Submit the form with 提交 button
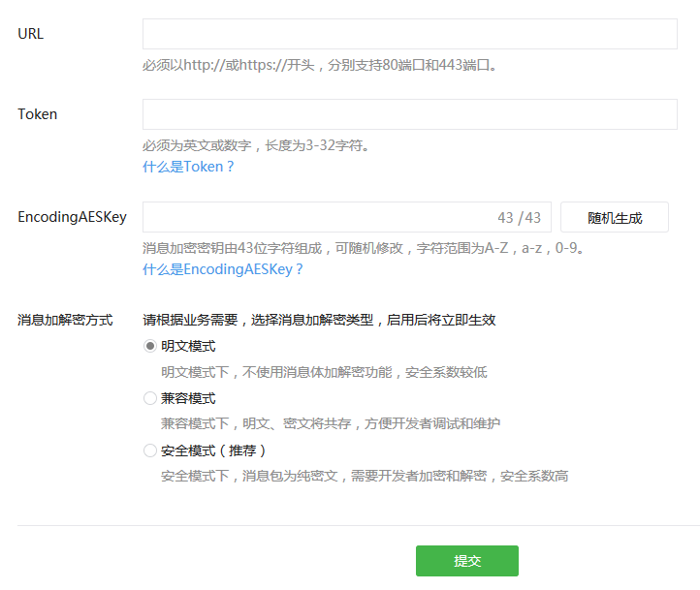 click(x=466, y=561)
